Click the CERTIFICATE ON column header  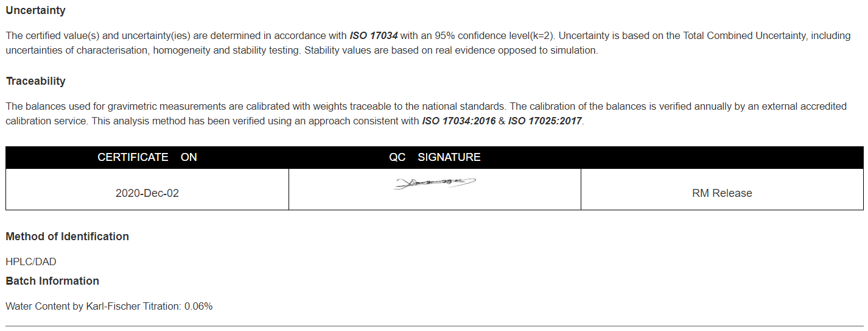(x=147, y=157)
